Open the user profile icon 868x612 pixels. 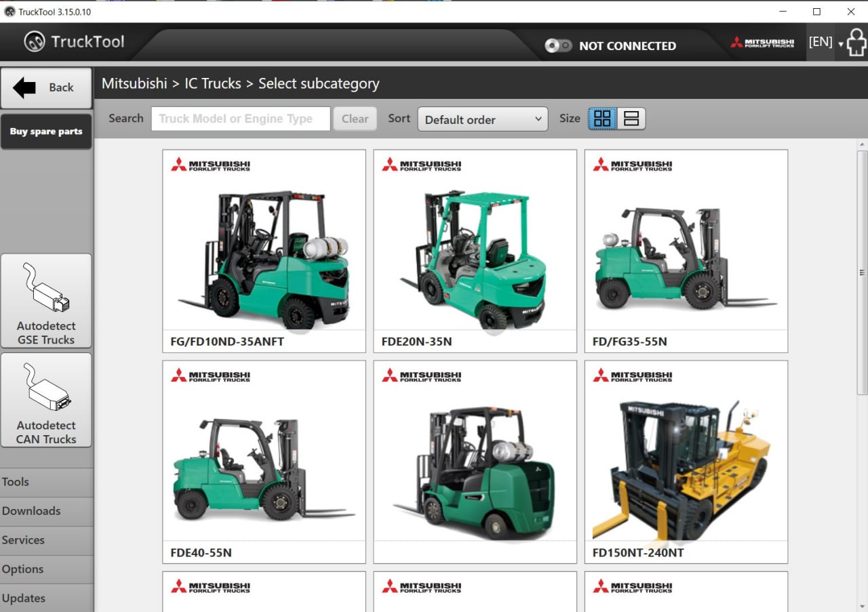tap(856, 43)
